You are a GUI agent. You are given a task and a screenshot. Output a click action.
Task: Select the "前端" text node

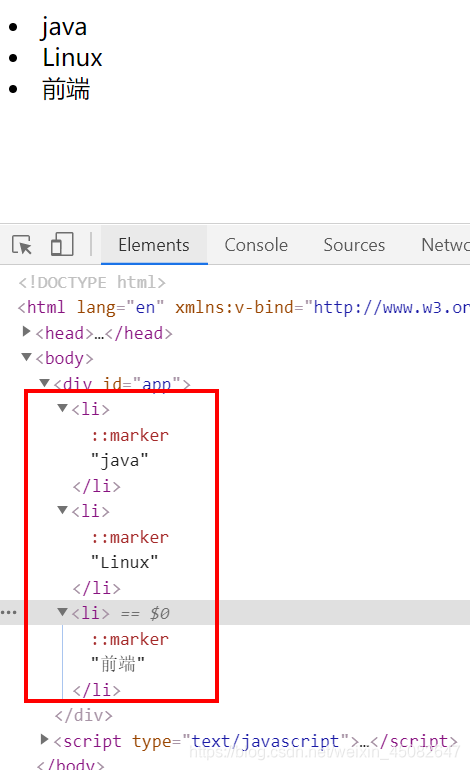(x=118, y=664)
